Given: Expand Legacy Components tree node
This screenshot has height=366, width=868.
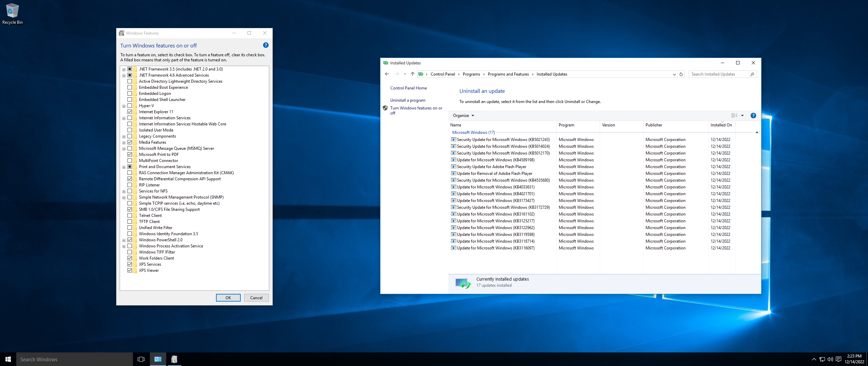Looking at the screenshot, I should pyautogui.click(x=124, y=137).
